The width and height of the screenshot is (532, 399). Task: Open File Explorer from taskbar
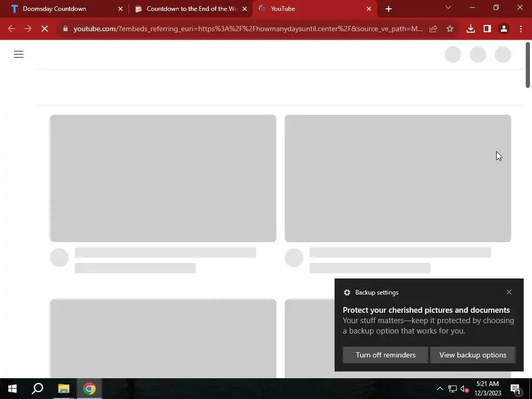[63, 389]
